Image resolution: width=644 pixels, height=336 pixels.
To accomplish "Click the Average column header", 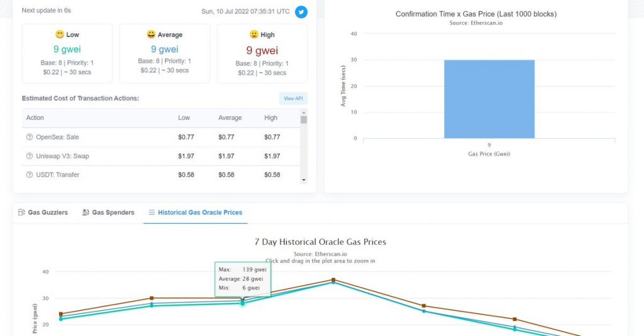I will [x=230, y=117].
